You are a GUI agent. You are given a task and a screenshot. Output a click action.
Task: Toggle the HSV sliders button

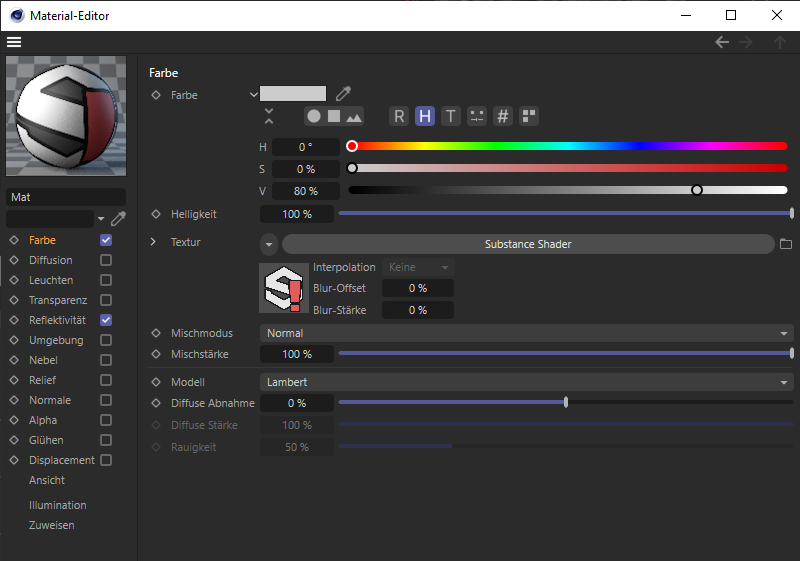pyautogui.click(x=424, y=116)
